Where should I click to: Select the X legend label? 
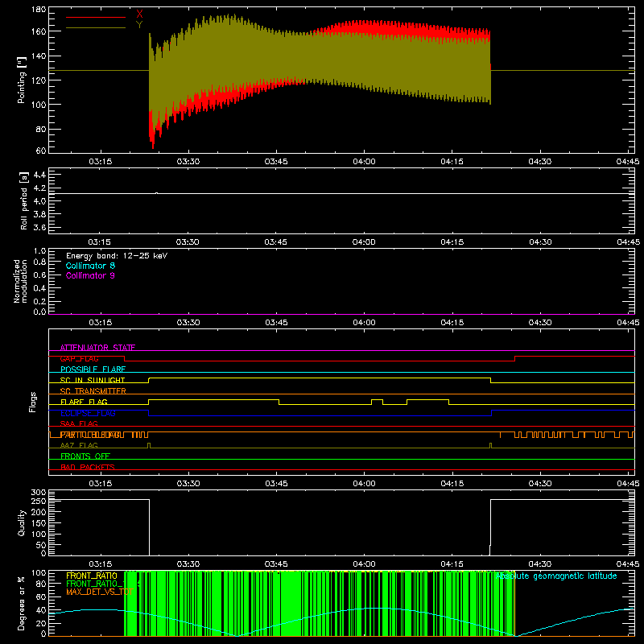click(139, 14)
